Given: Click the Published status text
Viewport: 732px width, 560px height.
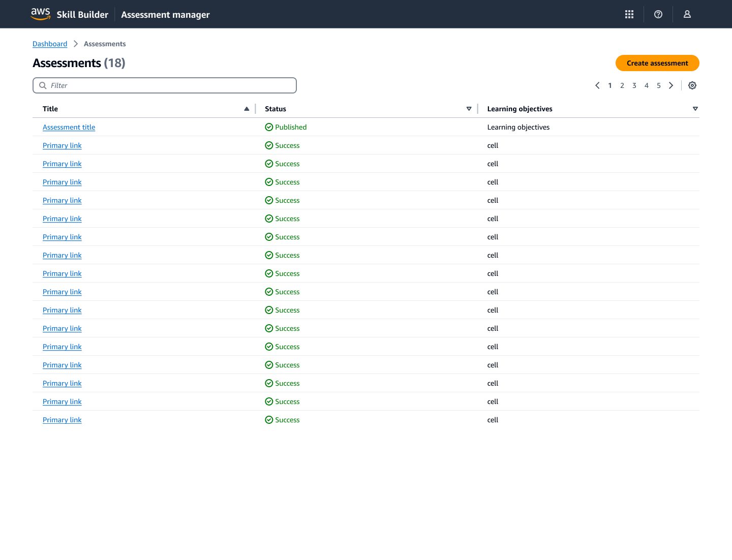Looking at the screenshot, I should click(x=291, y=127).
